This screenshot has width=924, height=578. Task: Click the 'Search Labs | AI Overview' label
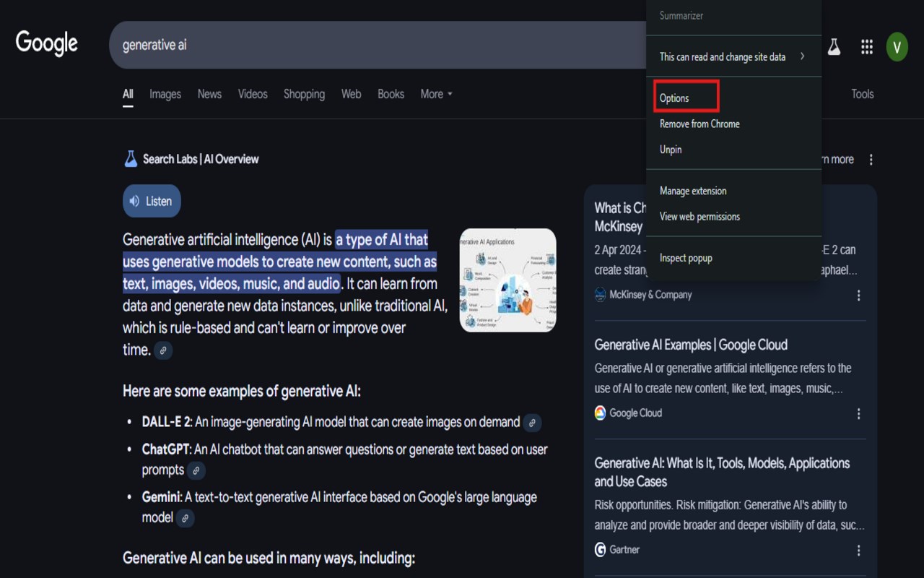pos(201,159)
